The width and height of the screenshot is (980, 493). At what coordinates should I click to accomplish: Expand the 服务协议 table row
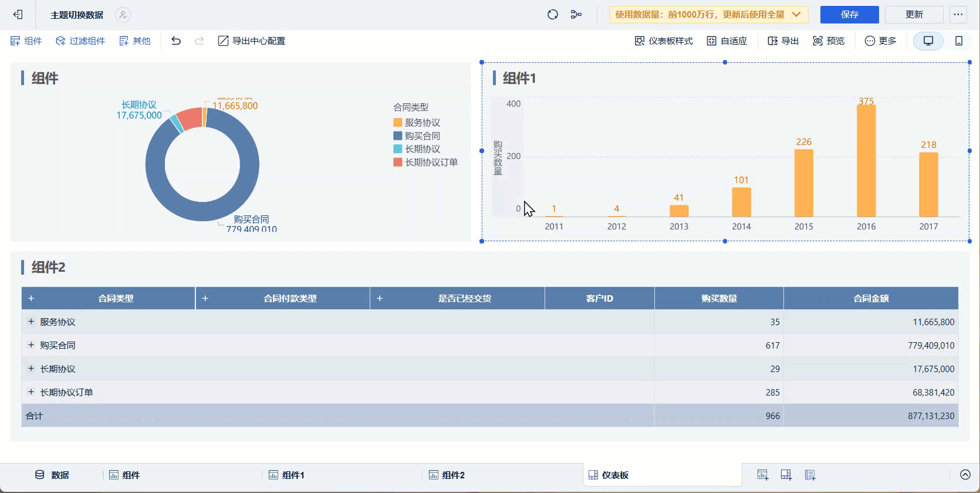pos(31,322)
